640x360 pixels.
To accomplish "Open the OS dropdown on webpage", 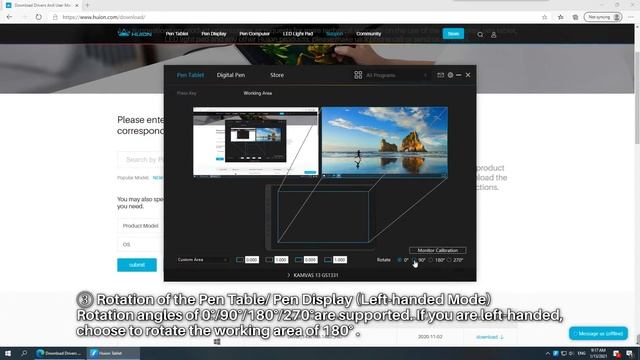I will tap(141, 244).
